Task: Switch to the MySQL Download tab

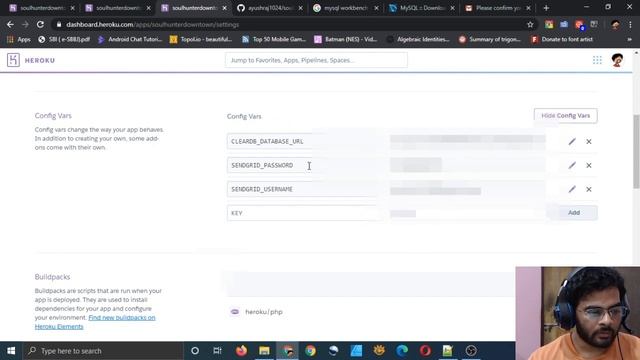Action: 422,8
